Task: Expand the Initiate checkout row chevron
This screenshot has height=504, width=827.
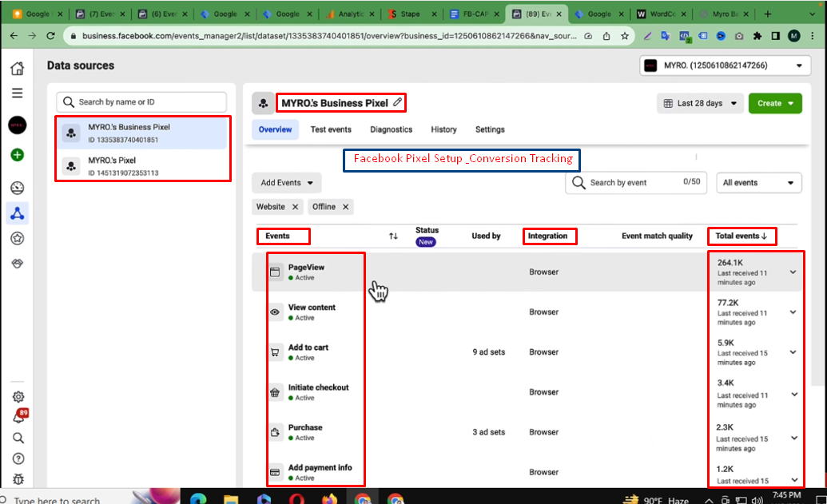Action: (793, 395)
